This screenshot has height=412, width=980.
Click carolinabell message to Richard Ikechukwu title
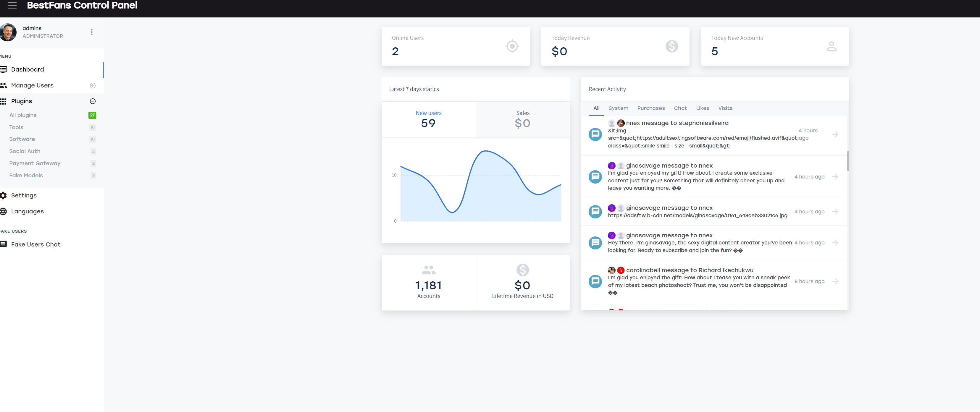point(690,270)
